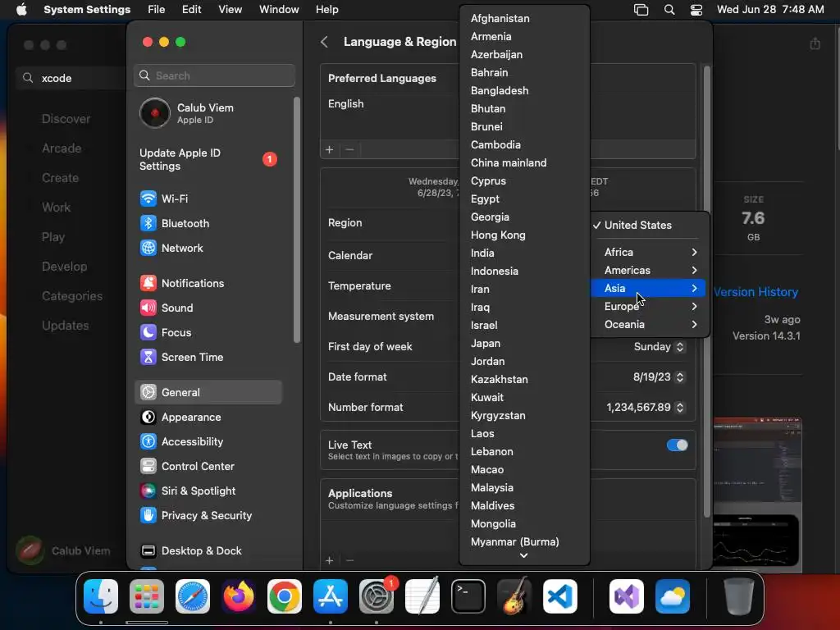
Task: Go back from Language & Region
Action: pyautogui.click(x=324, y=42)
